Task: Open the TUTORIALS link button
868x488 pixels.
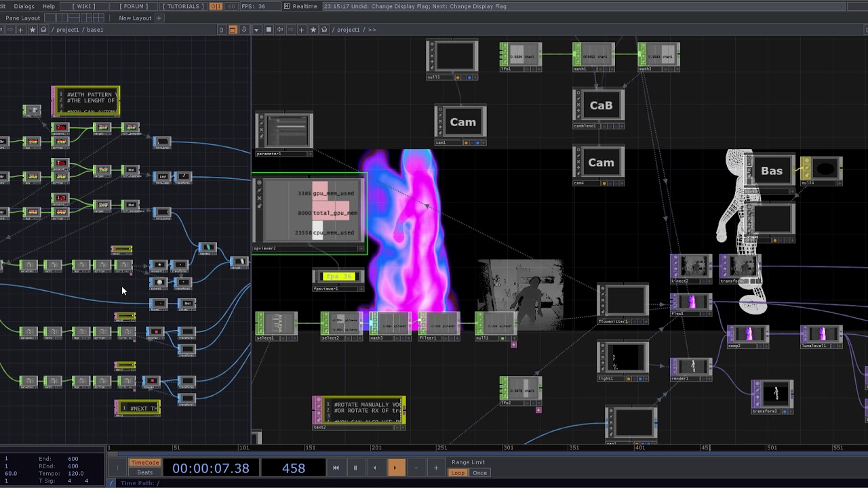Action: [x=184, y=6]
